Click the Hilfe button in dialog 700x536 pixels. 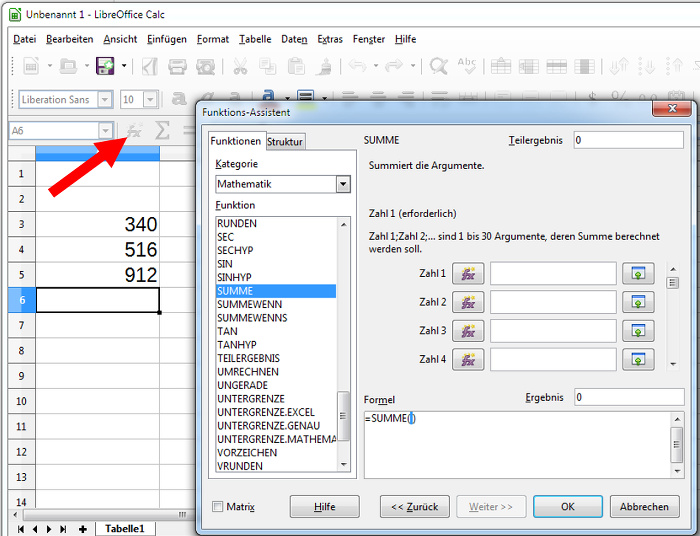point(325,507)
